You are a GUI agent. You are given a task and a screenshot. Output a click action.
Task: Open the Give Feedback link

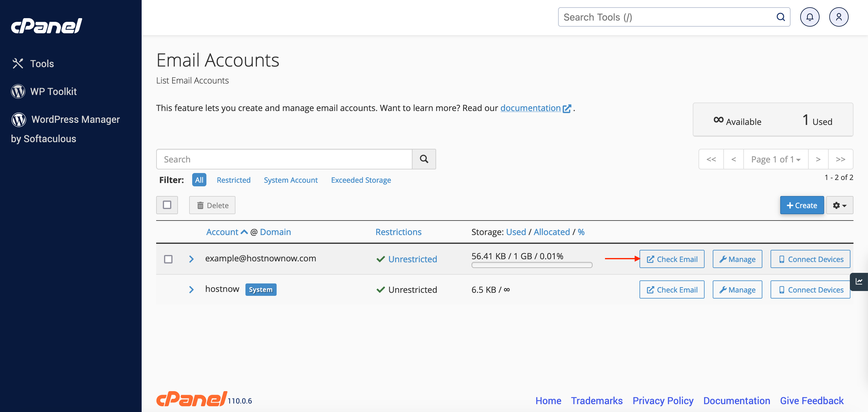[x=811, y=401]
